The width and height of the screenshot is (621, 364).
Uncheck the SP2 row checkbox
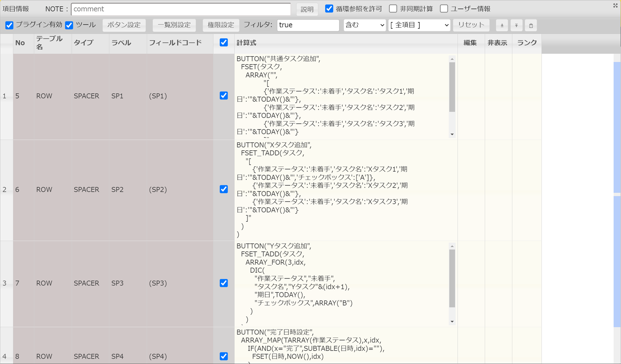[224, 189]
